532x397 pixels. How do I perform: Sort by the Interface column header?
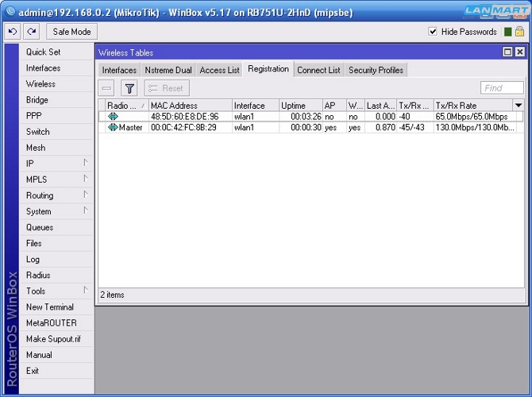tap(256, 106)
